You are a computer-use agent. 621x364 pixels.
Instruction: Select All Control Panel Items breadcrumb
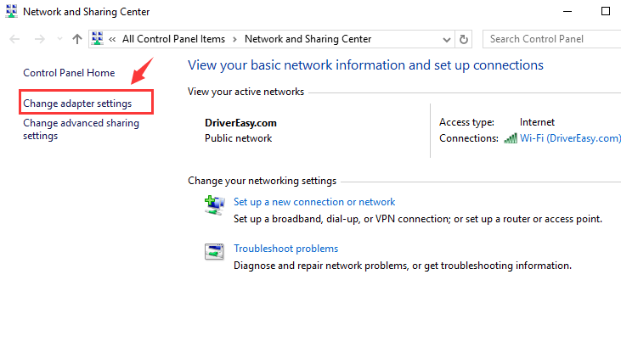pos(173,39)
